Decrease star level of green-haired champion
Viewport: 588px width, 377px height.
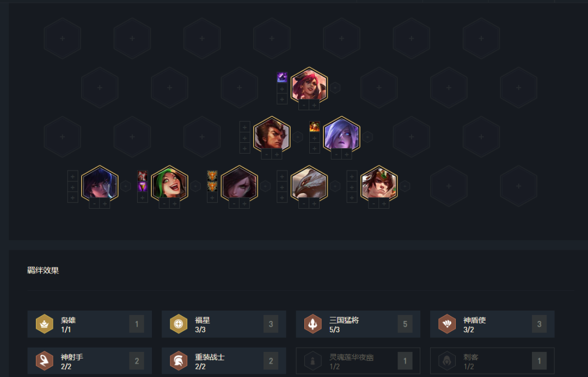[x=164, y=204]
